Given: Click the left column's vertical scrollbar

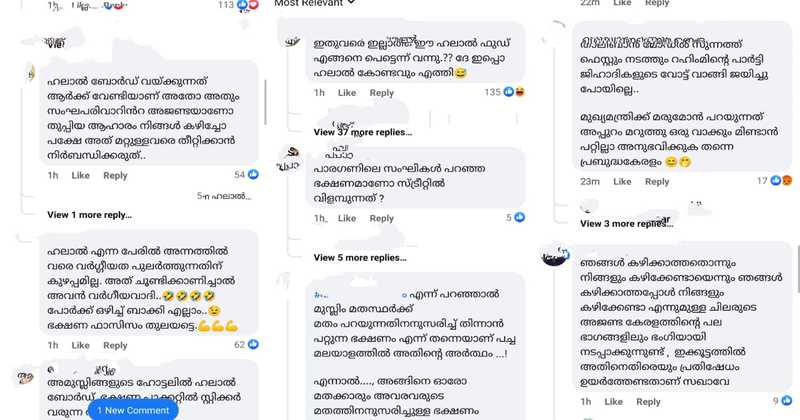Looking at the screenshot, I should click(265, 102).
